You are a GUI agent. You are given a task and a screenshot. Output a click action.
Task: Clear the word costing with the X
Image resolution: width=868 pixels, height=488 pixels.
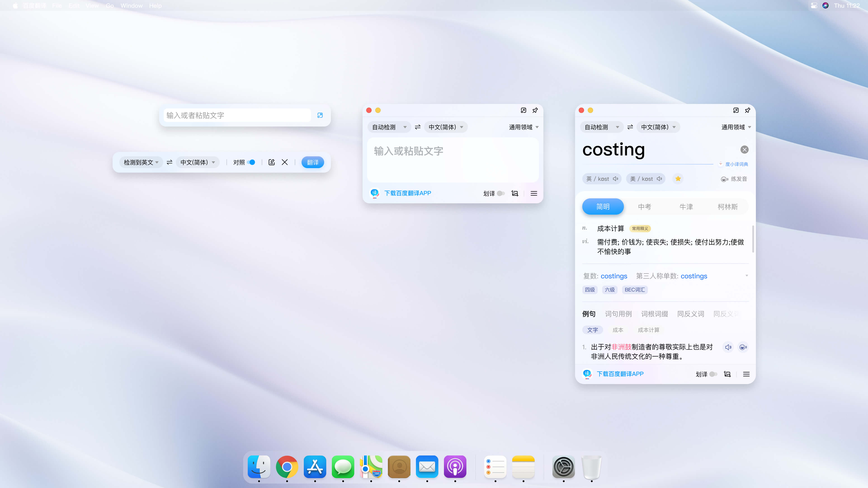745,150
